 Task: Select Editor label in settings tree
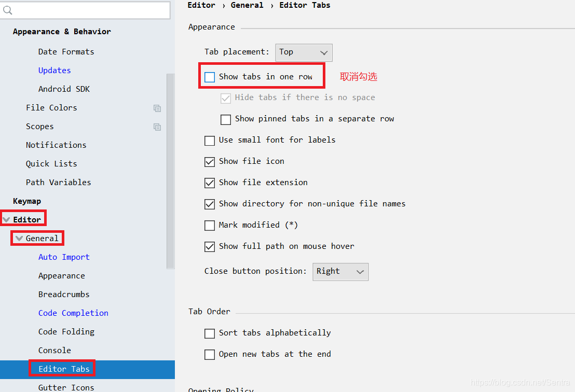click(27, 220)
